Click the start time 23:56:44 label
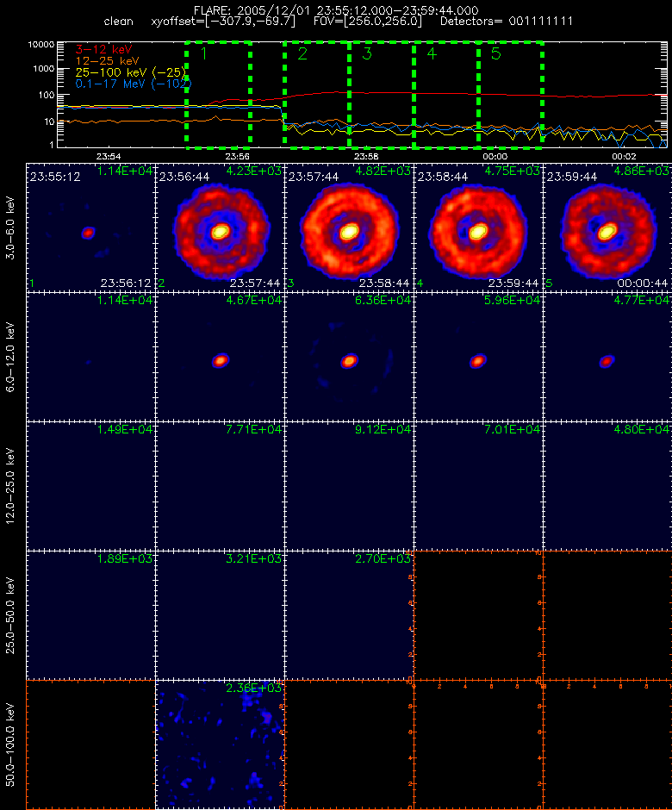672x810 pixels. tap(184, 177)
